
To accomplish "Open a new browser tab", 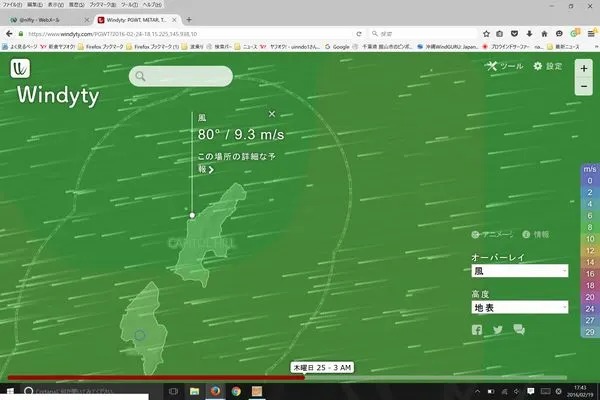I will 189,20.
